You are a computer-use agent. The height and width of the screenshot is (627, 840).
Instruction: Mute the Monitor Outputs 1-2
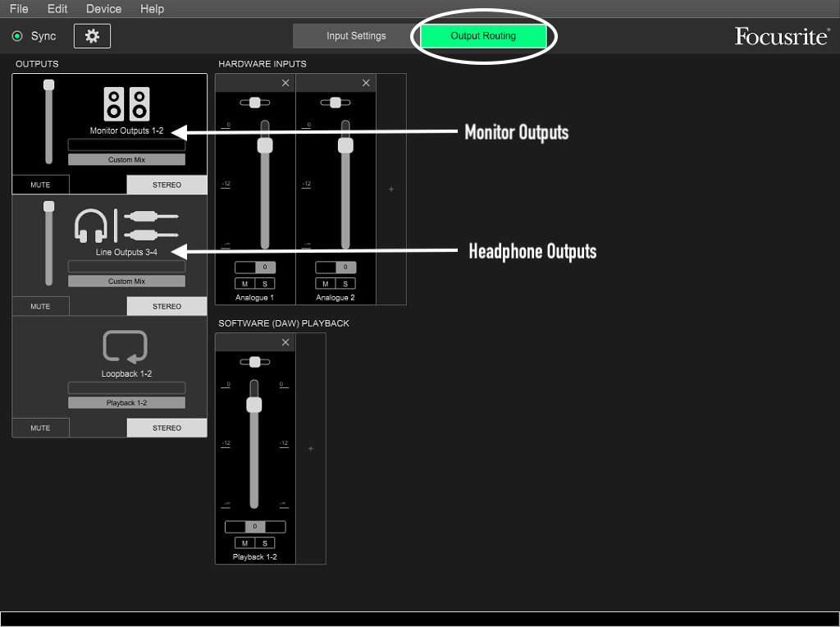(40, 185)
